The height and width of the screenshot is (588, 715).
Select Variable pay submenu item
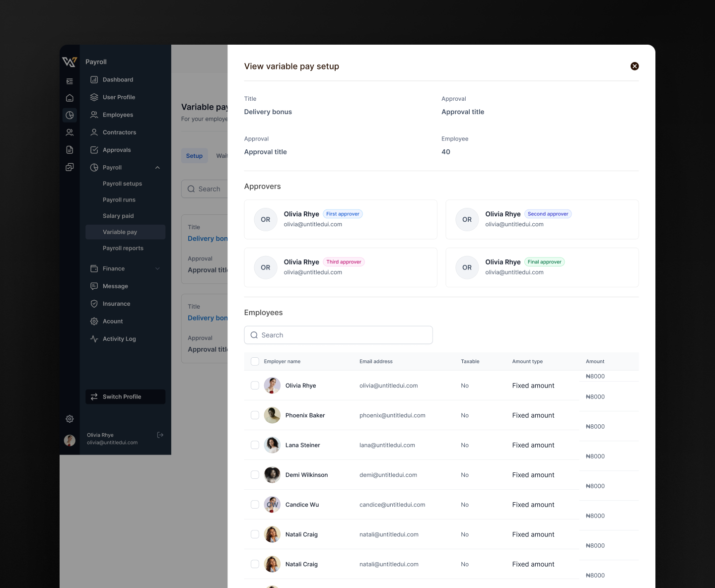tap(125, 232)
